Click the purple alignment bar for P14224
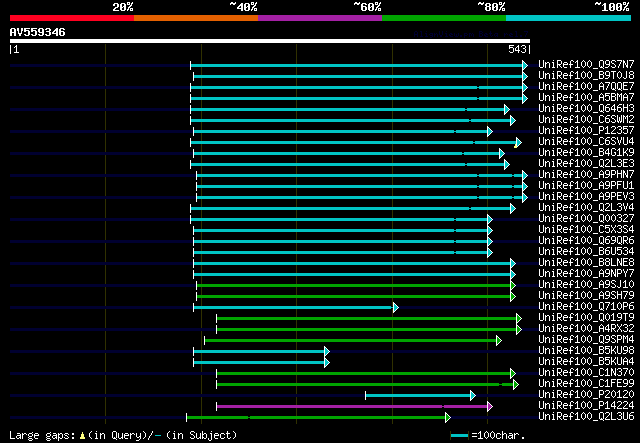640x443 pixels. pos(352,406)
